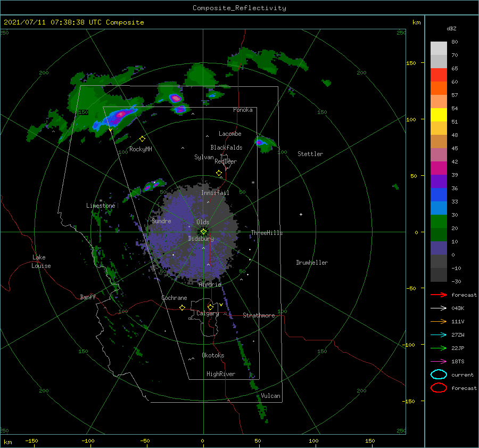This screenshot has width=479, height=448.
Task: Click the ThreeHills label
Action: click(267, 233)
